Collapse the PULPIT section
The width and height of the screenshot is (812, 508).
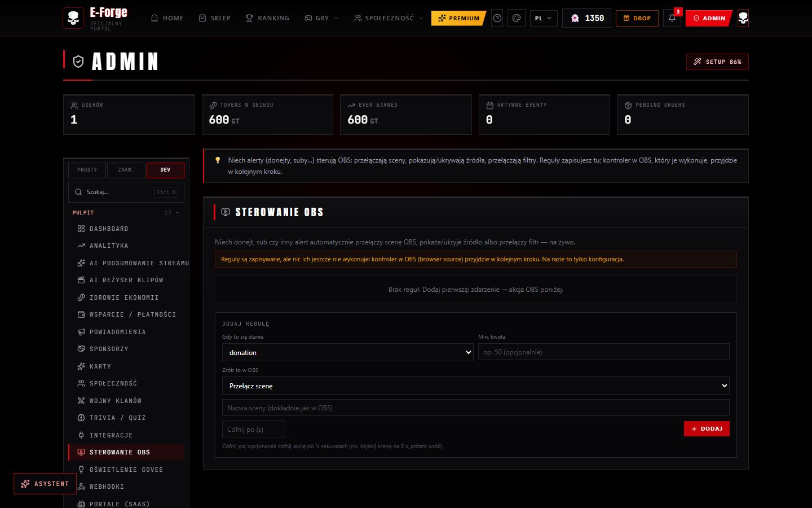(x=126, y=213)
